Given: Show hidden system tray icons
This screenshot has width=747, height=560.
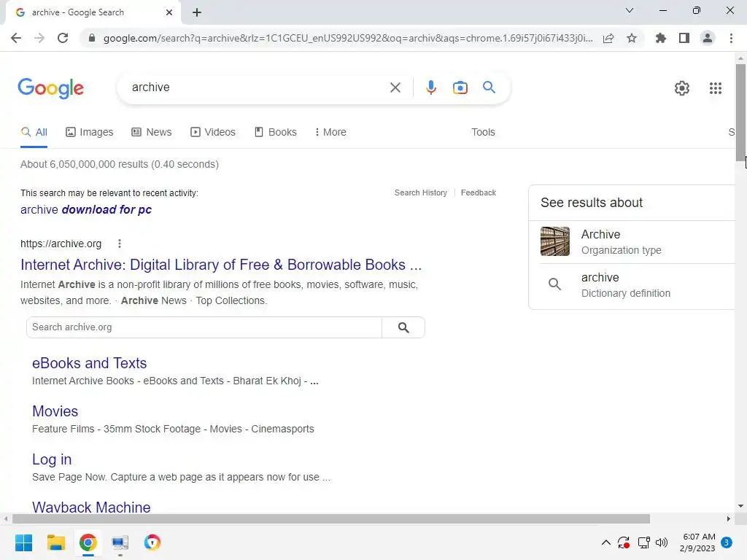Looking at the screenshot, I should 605,542.
